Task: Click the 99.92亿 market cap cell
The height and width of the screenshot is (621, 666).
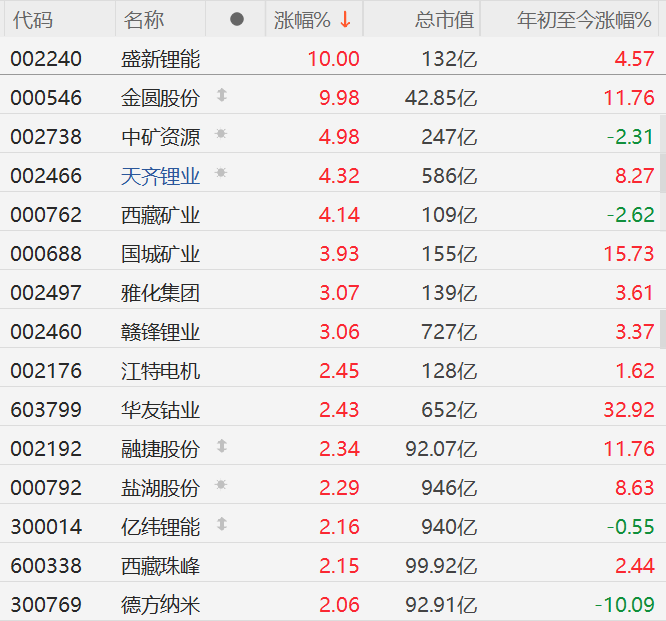Action: coord(441,566)
